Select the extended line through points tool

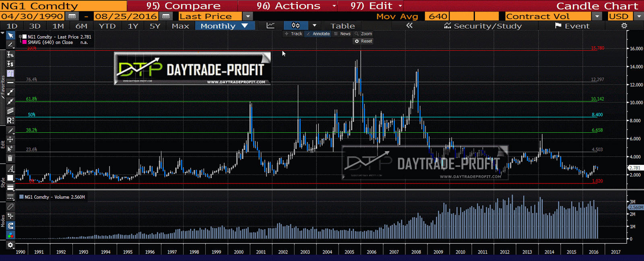click(x=10, y=101)
